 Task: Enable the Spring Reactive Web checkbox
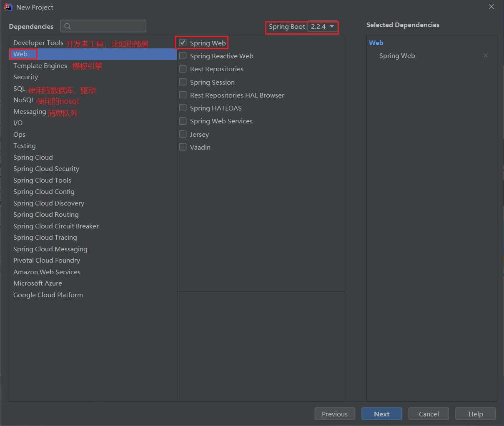(183, 55)
